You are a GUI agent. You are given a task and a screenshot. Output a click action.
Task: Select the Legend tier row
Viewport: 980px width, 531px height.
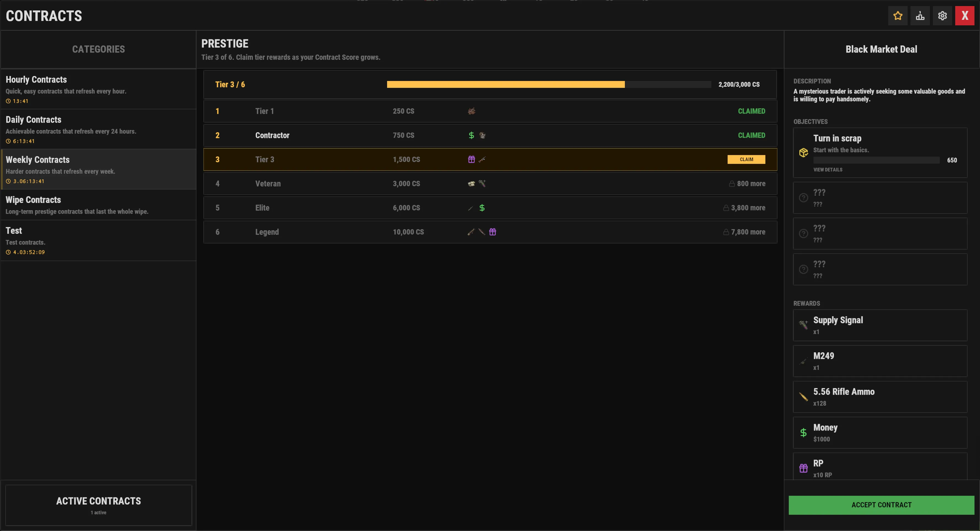[490, 232]
